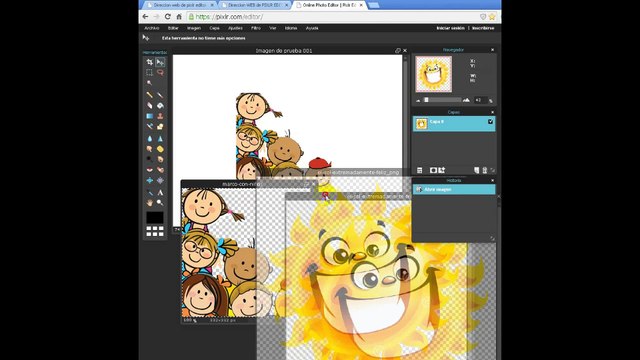Open the foreground color swatch
This screenshot has width=640, height=360.
(155, 218)
